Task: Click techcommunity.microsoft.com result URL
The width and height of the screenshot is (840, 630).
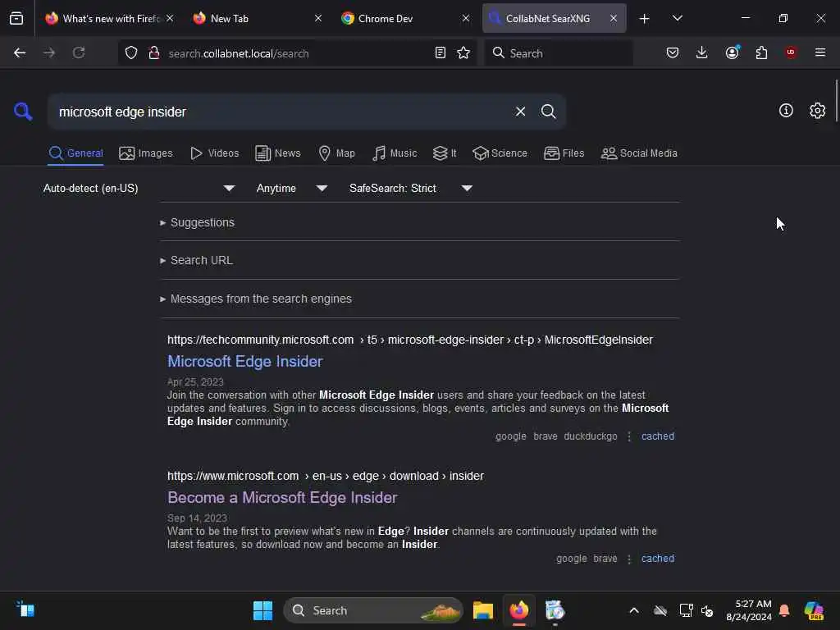Action: 410,340
